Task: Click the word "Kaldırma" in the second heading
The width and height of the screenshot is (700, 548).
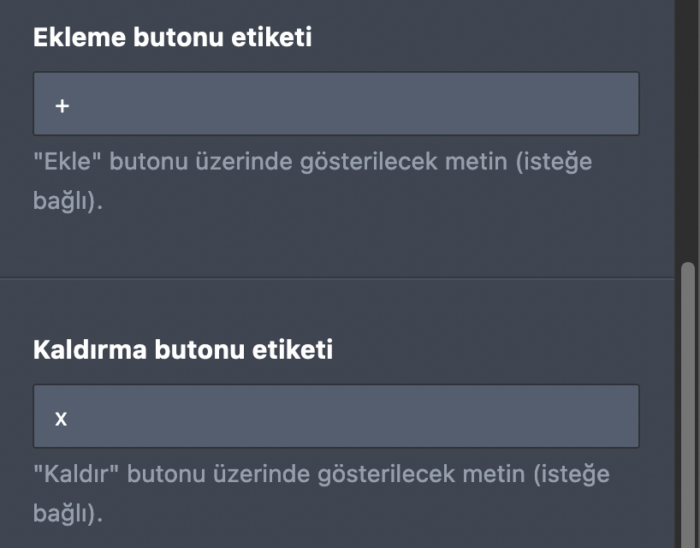Action: point(89,350)
